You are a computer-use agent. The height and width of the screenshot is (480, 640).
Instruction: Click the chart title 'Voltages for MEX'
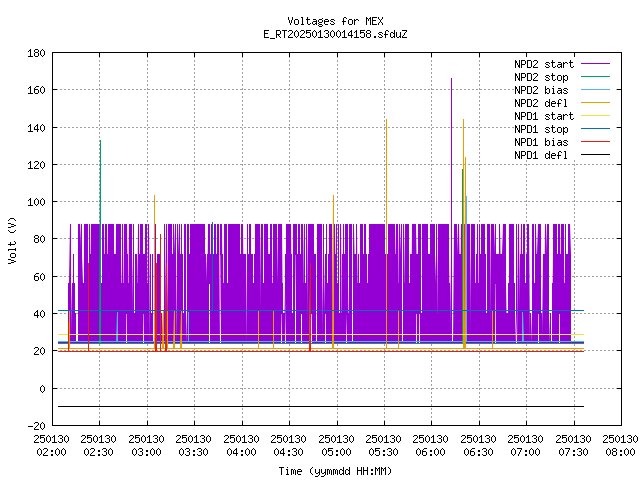(x=335, y=21)
